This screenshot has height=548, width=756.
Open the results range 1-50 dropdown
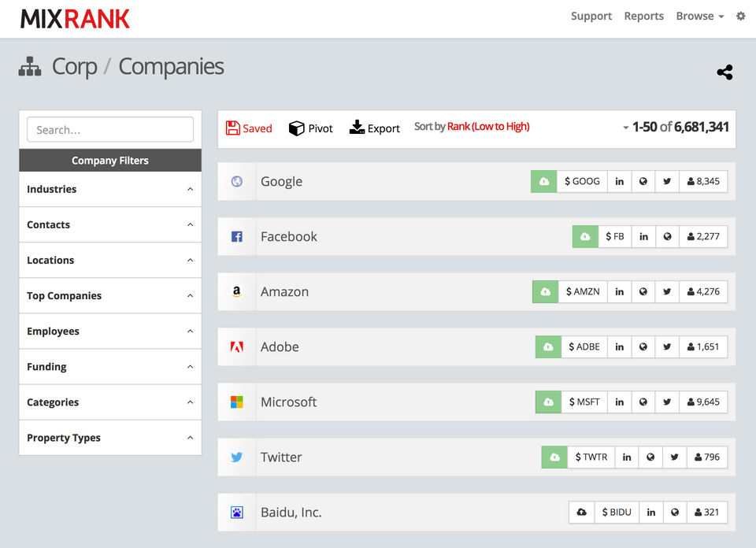pos(676,127)
